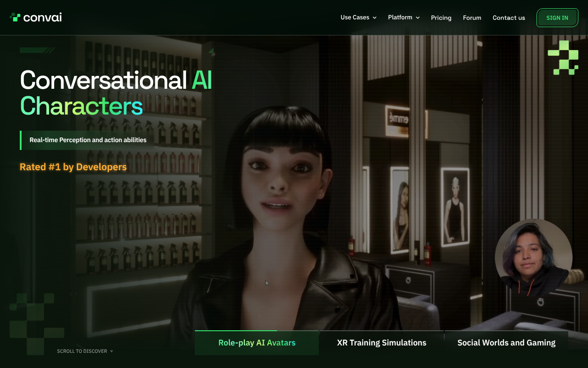
Task: Switch to XR Training Simulations tab
Action: [x=381, y=343]
